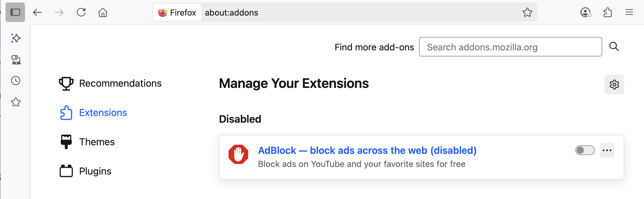
Task: Click the Plugins icon
Action: pyautogui.click(x=66, y=171)
